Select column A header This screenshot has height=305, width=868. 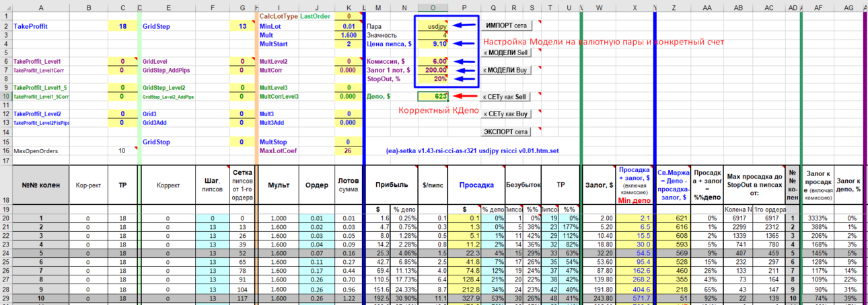click(x=42, y=7)
